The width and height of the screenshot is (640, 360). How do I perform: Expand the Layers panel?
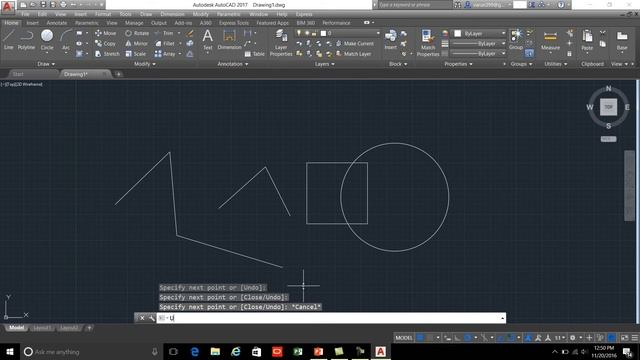tap(325, 64)
